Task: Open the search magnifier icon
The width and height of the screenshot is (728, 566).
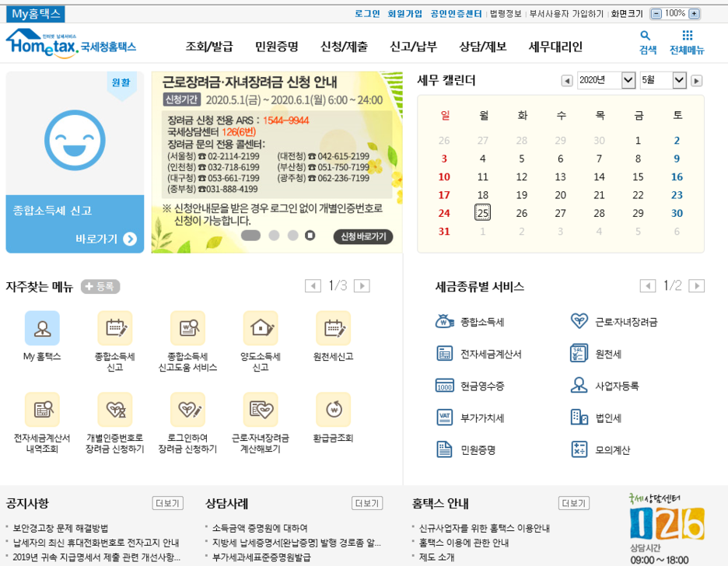Action: 646,35
